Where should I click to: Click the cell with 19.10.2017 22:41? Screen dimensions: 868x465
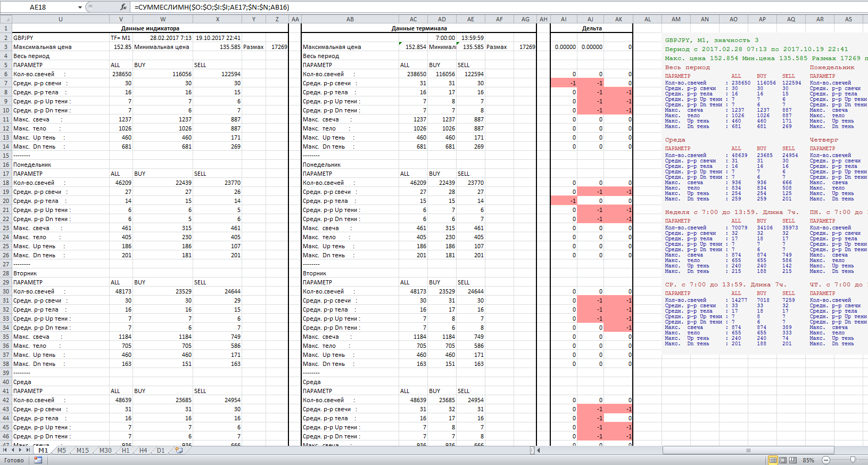[x=217, y=38]
